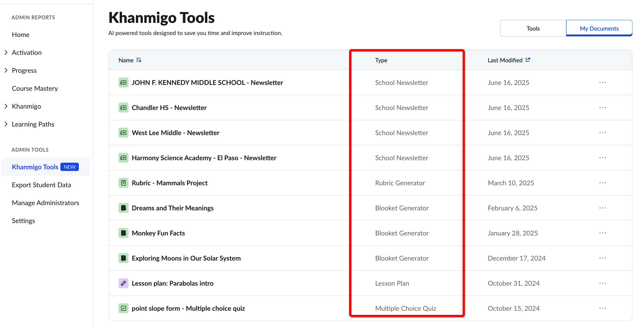Click the February 6, 2025 date cell

click(x=512, y=208)
